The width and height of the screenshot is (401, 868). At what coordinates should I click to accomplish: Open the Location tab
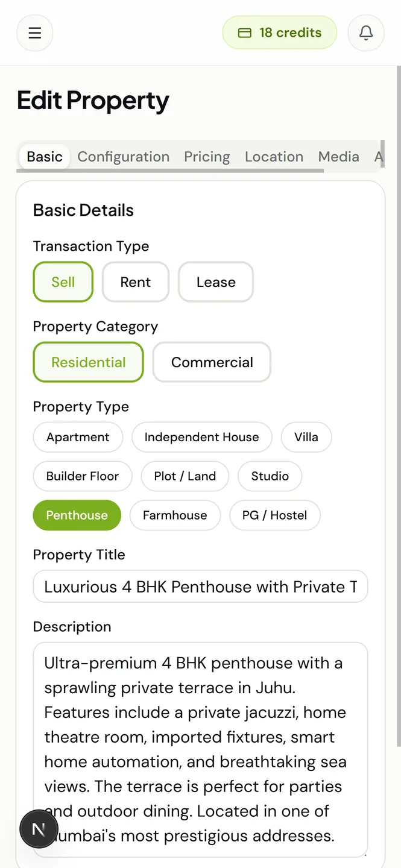[x=274, y=157]
